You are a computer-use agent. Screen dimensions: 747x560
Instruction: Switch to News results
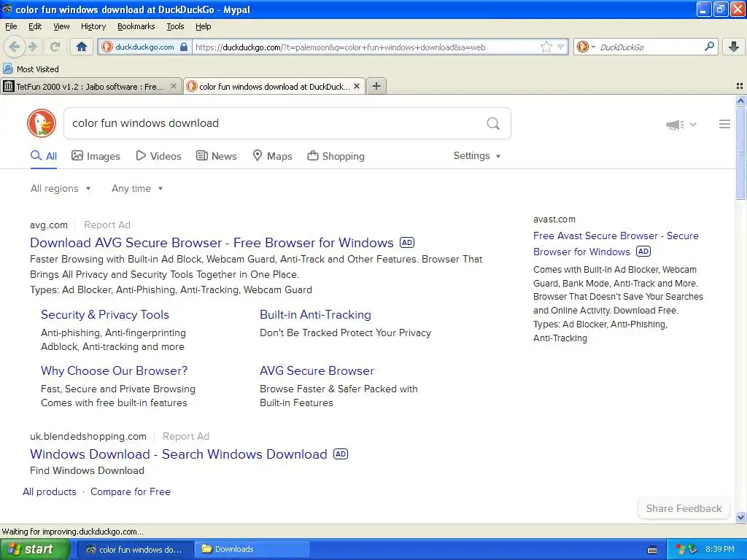point(217,156)
